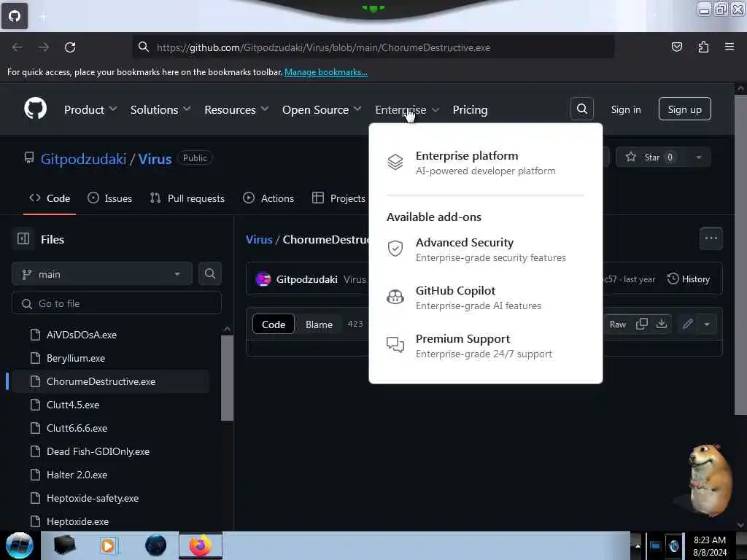Switch to the Blame view
747x560 pixels.
pyautogui.click(x=319, y=324)
